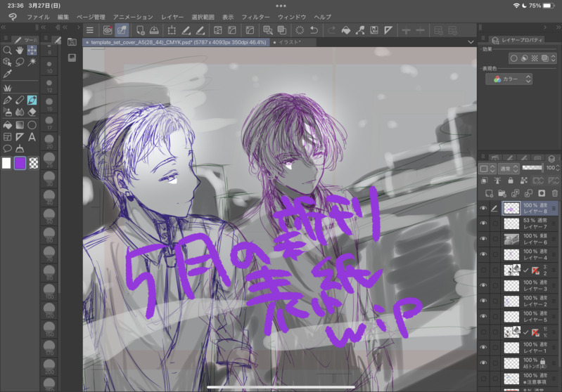Select the Text tool

(x=32, y=137)
